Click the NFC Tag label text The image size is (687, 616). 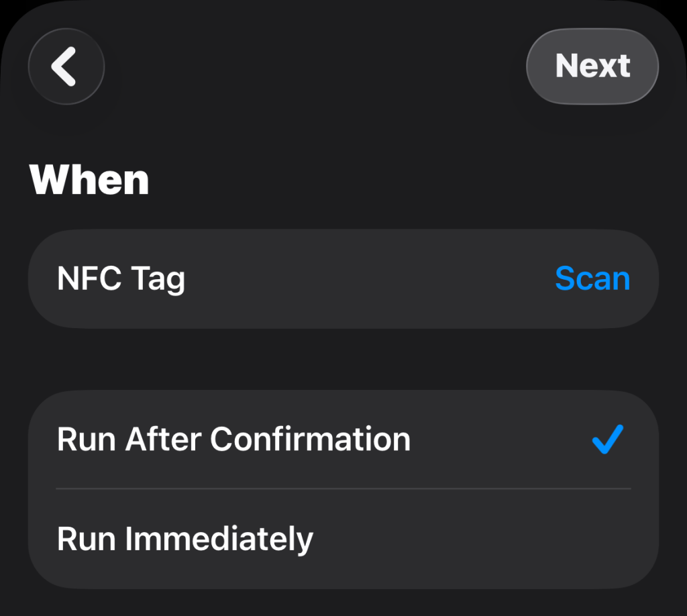click(x=121, y=278)
